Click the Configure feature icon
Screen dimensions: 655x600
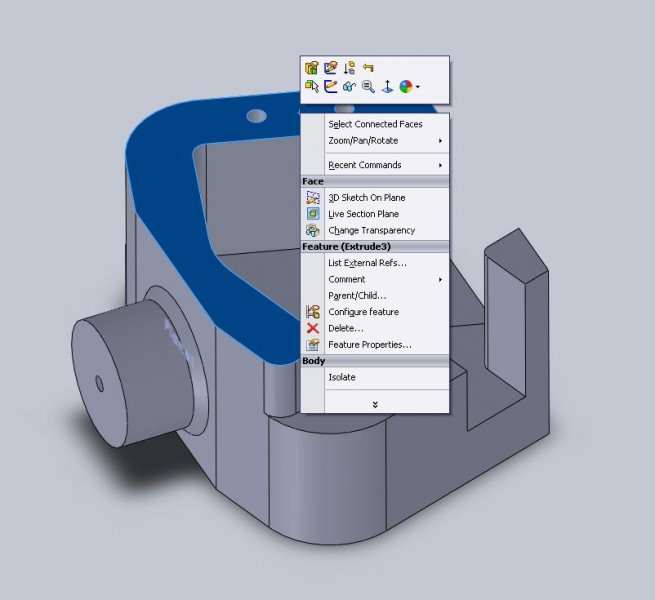tap(312, 312)
